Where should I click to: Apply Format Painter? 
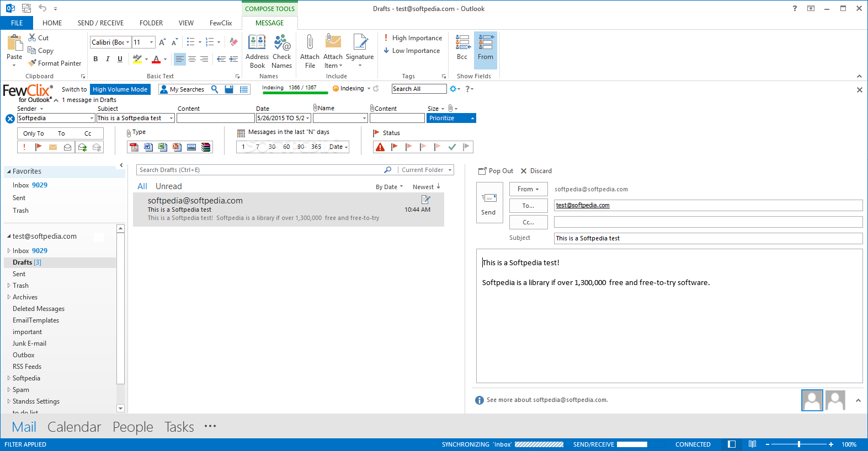[x=55, y=63]
